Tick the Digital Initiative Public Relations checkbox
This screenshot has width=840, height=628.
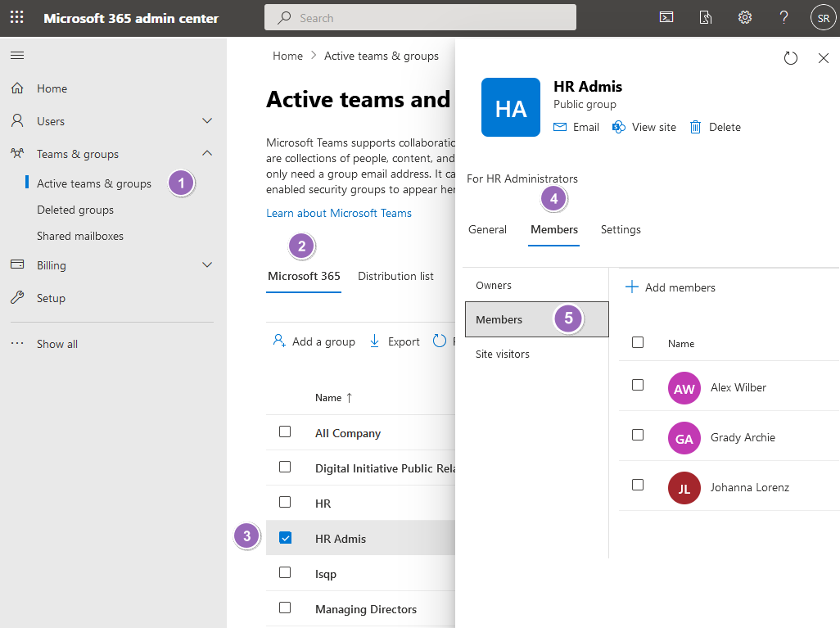[285, 467]
